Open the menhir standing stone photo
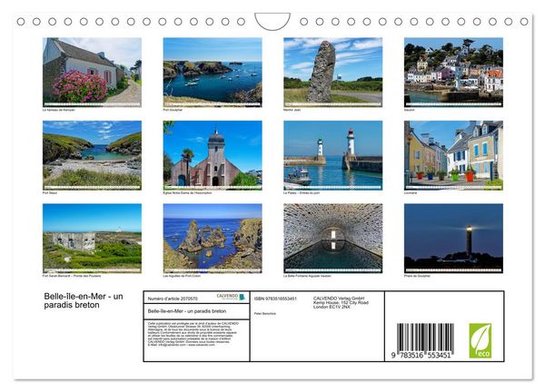Image resolution: width=545 pixels, height=392 pixels. (333, 73)
